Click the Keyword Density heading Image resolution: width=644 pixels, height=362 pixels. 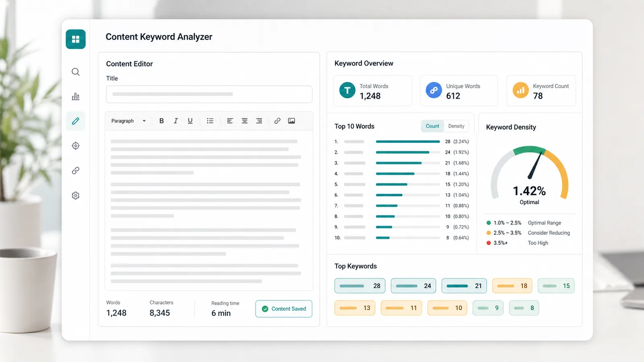tap(511, 127)
